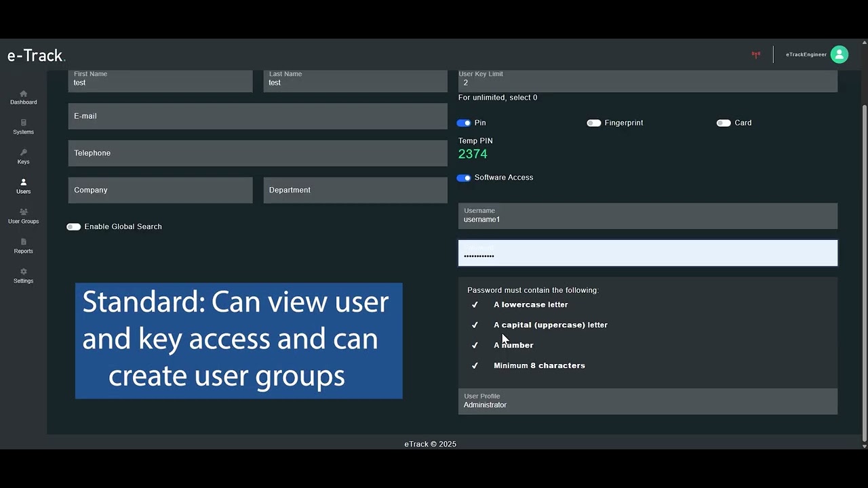Click the User Key Limit field
Viewport: 868px width, 488px height.
(648, 81)
